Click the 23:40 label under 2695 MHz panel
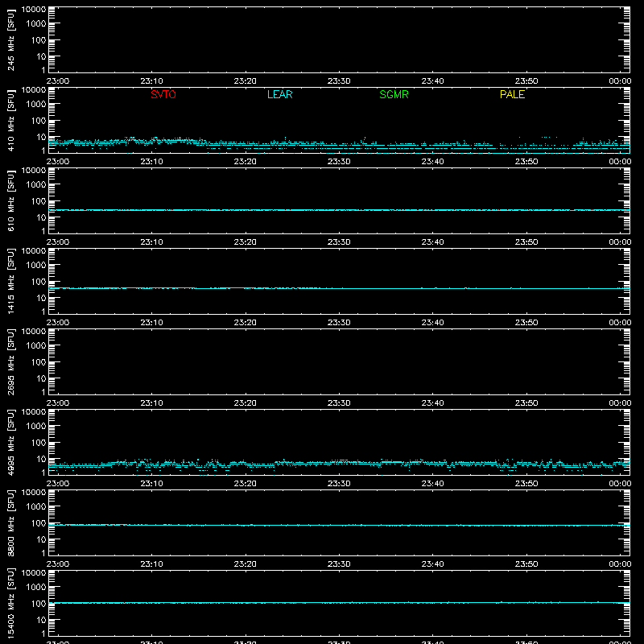The height and width of the screenshot is (644, 644). 432,403
